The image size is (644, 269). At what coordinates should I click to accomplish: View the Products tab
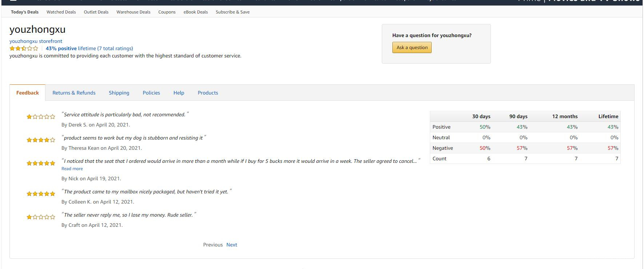point(208,93)
